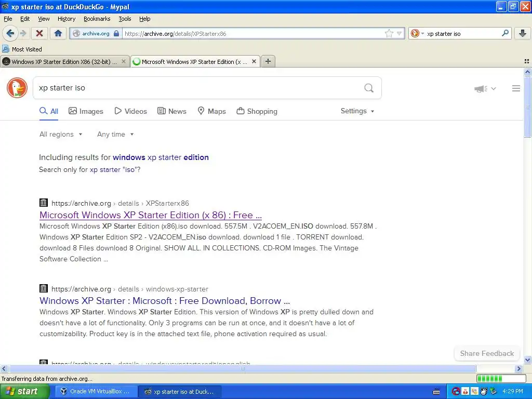Stop page loading with red X button
Viewport: 532px width, 399px height.
tap(39, 33)
